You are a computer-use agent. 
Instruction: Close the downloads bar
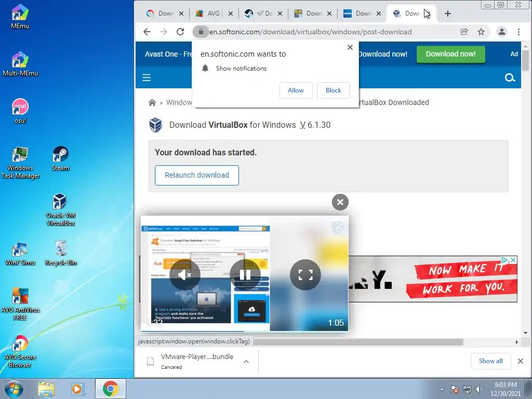(x=521, y=361)
